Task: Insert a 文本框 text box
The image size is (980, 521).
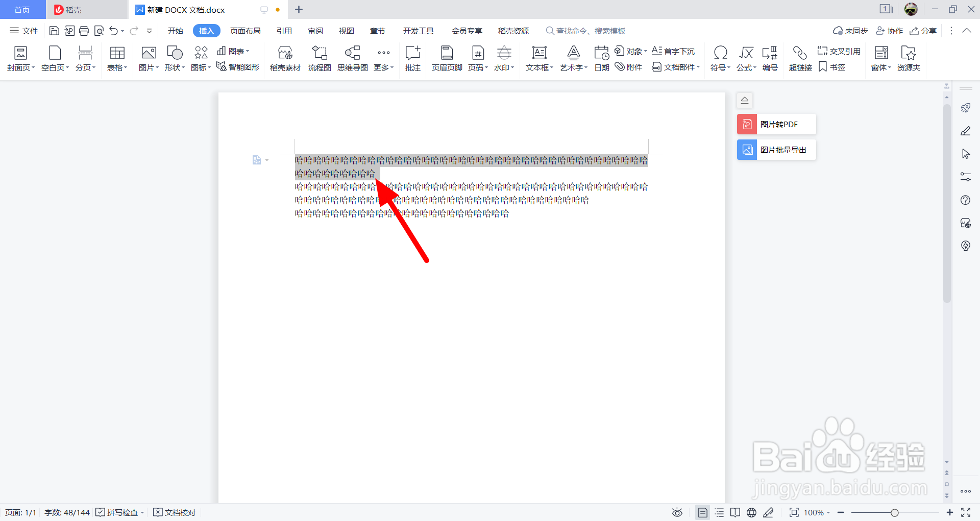Action: 540,58
